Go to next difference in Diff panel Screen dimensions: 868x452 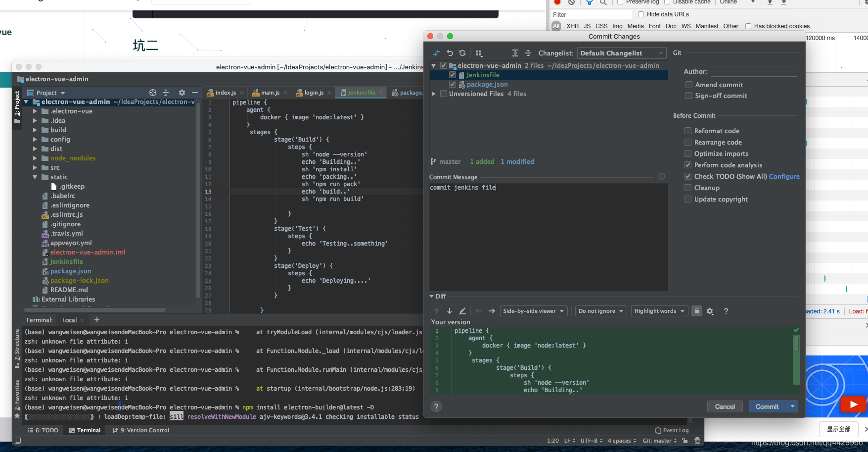[450, 311]
